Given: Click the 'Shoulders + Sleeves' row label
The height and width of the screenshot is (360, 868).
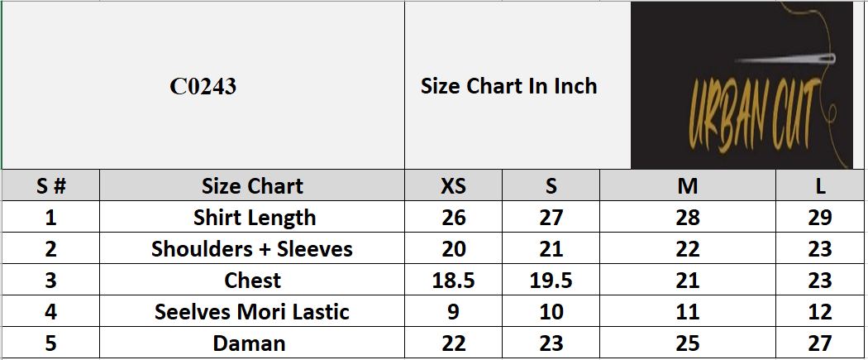Looking at the screenshot, I should (252, 249).
